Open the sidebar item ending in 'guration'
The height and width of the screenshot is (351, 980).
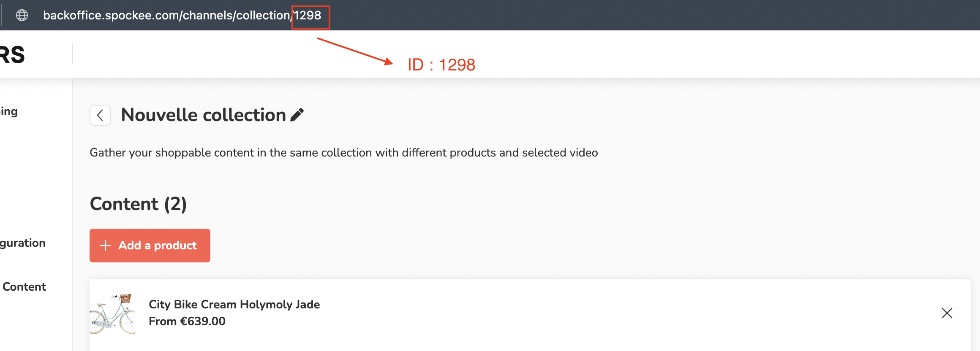pyautogui.click(x=23, y=243)
